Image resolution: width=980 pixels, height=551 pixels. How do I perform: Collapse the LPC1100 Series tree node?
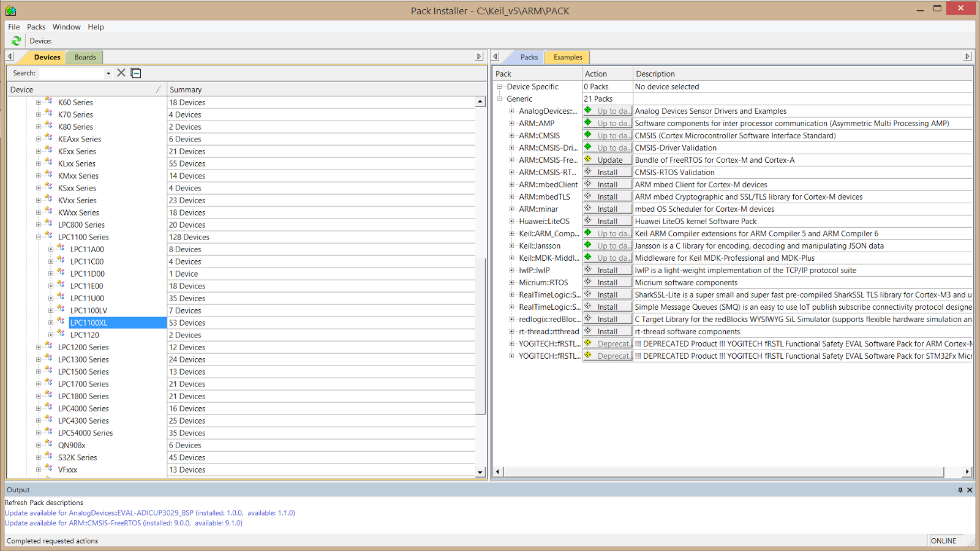click(x=39, y=237)
